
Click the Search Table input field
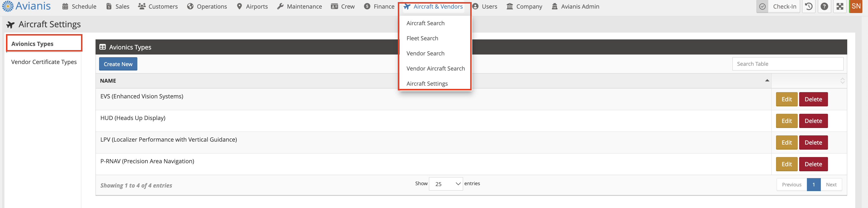[x=788, y=64]
